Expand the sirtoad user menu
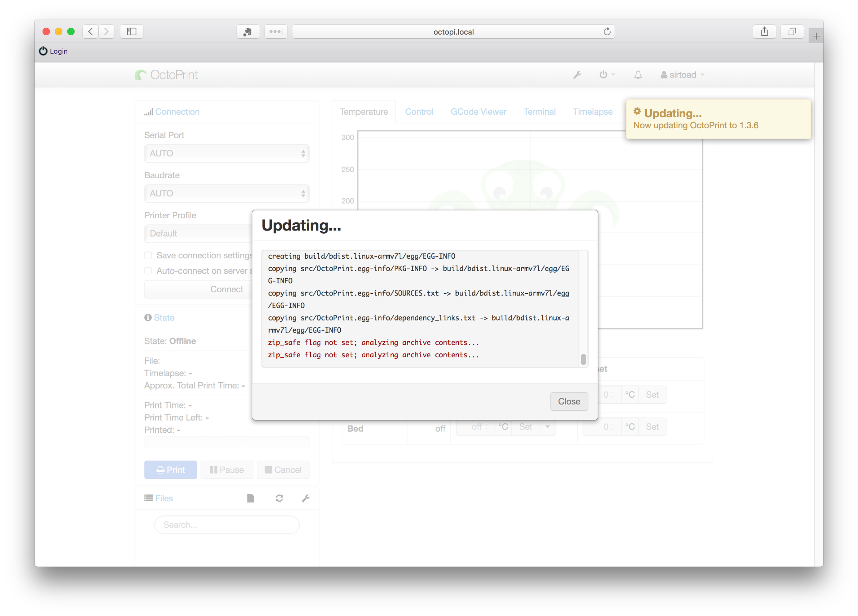The image size is (858, 616). (x=682, y=75)
